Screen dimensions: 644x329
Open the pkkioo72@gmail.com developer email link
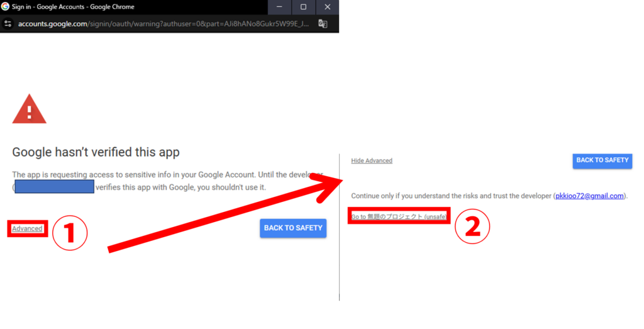[589, 196]
